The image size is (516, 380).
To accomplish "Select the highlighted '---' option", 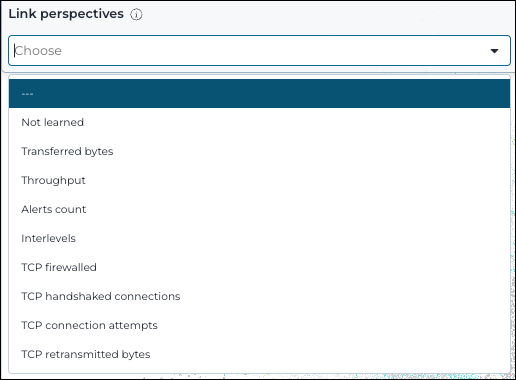I will (259, 94).
